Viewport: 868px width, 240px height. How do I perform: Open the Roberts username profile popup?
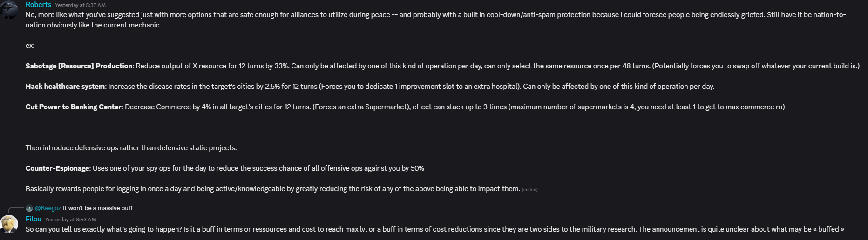pos(38,5)
